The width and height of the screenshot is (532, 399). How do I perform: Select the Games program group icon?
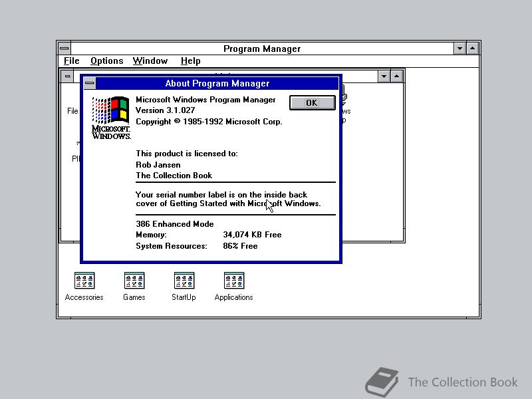134,287
